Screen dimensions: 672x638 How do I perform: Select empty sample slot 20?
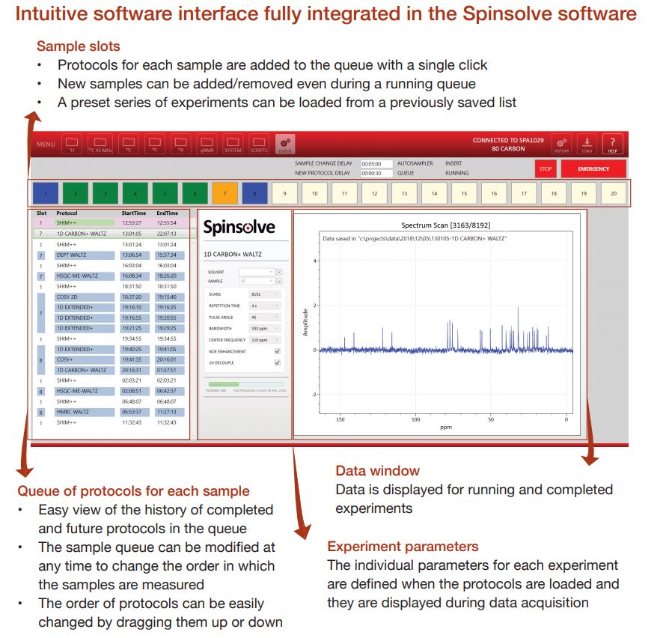click(x=614, y=193)
